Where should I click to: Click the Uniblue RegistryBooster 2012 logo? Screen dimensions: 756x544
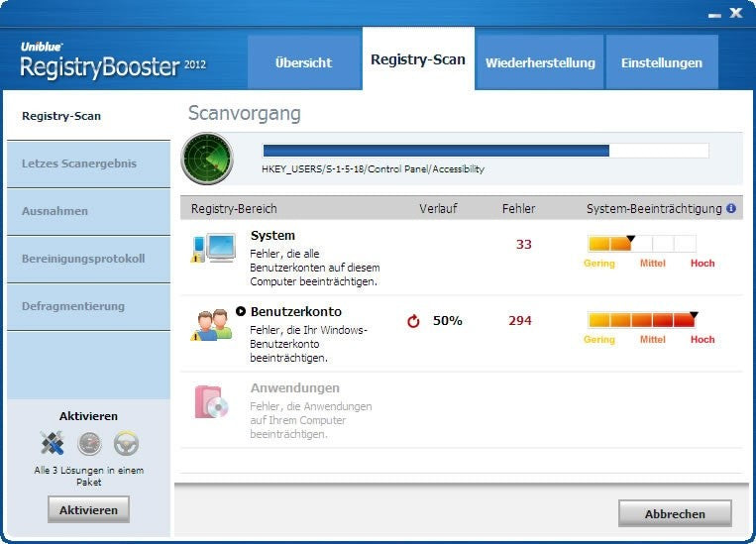113,60
